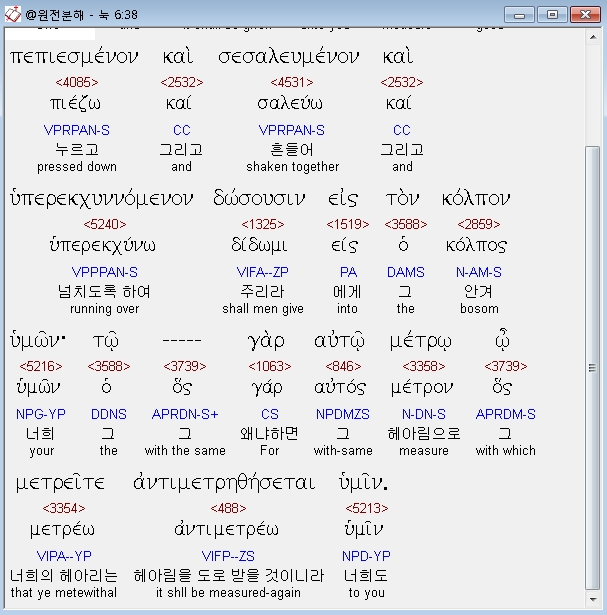The image size is (607, 615).
Task: Click the lemma ὑπερεκχύνω
Action: [102, 246]
